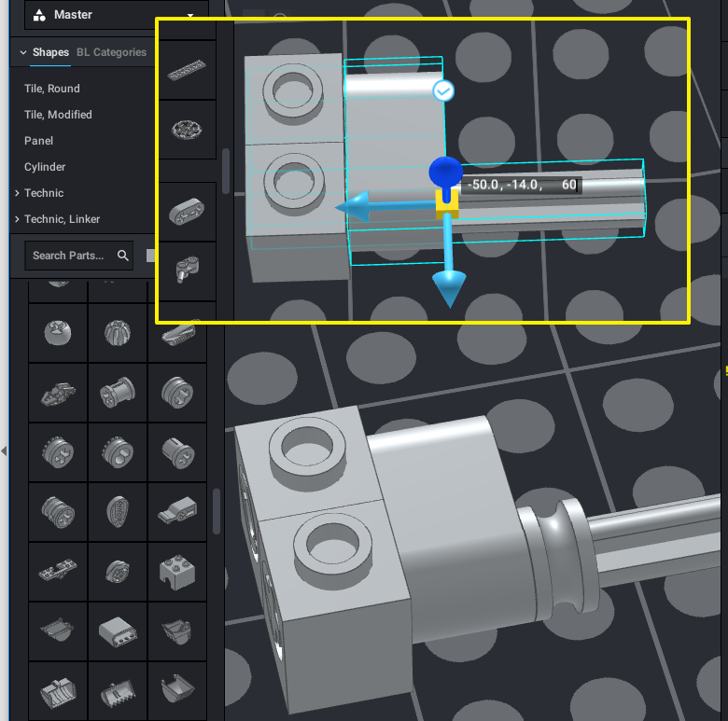This screenshot has height=721, width=728.
Task: Pick the angled connector block part
Action: pos(177,512)
